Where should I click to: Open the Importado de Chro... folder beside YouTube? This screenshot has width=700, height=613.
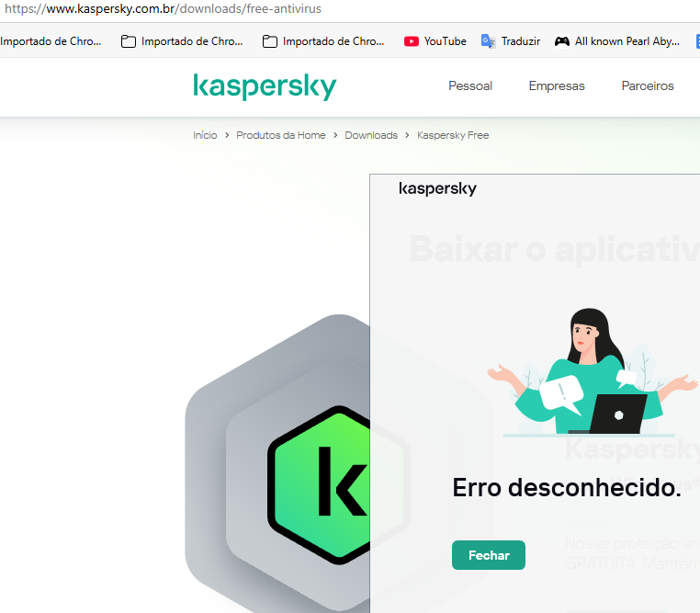323,41
